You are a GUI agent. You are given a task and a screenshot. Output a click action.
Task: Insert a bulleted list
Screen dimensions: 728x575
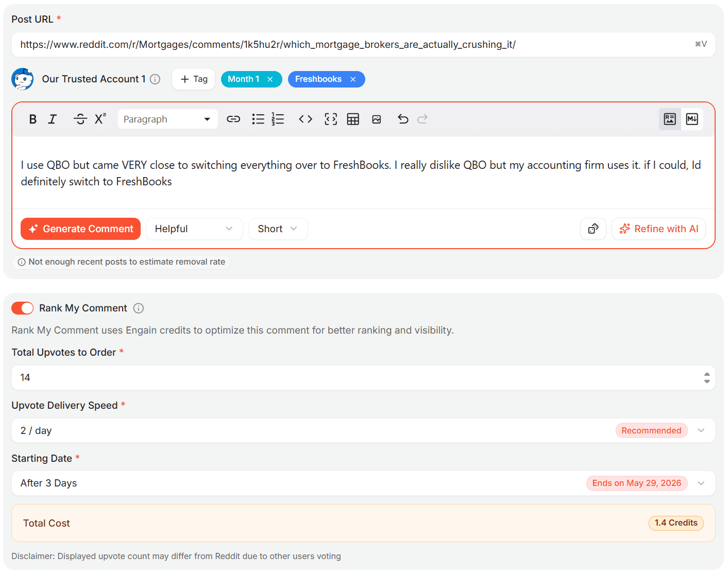(x=258, y=119)
